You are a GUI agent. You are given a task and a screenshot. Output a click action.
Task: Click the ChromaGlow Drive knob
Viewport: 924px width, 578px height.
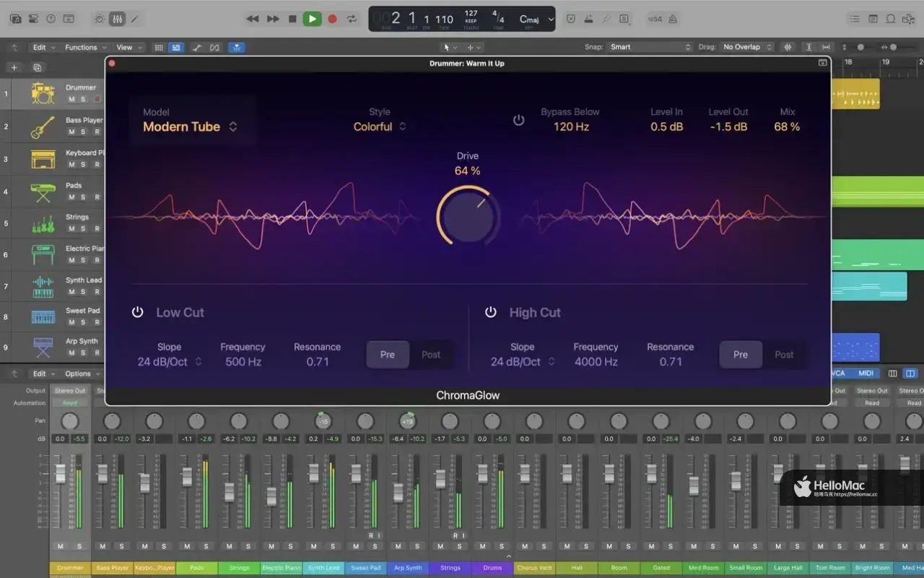(x=468, y=216)
